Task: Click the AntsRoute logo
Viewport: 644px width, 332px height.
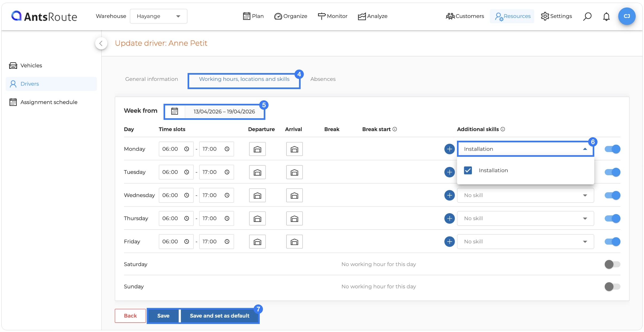Action: 44,16
